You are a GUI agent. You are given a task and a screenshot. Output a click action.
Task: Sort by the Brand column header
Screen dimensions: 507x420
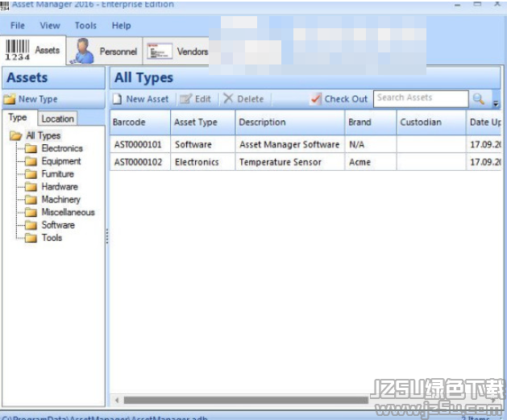point(371,123)
